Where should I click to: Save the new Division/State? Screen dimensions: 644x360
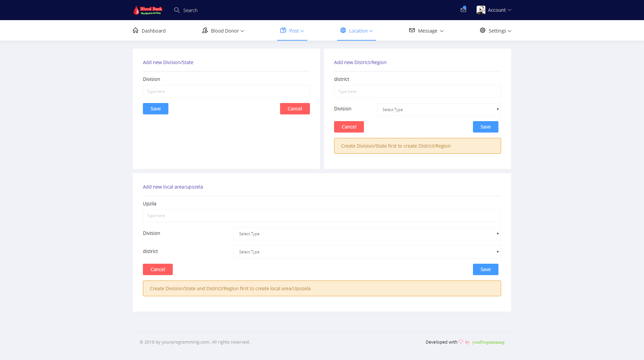[156, 109]
